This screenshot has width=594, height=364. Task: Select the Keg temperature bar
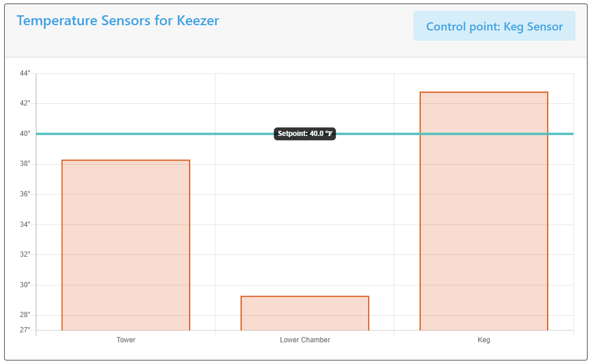pos(484,211)
